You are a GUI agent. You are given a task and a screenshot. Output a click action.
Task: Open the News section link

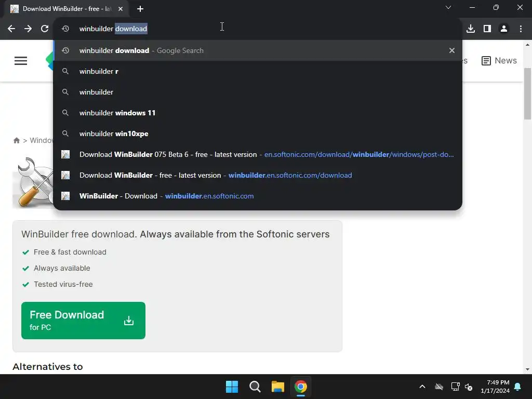499,61
